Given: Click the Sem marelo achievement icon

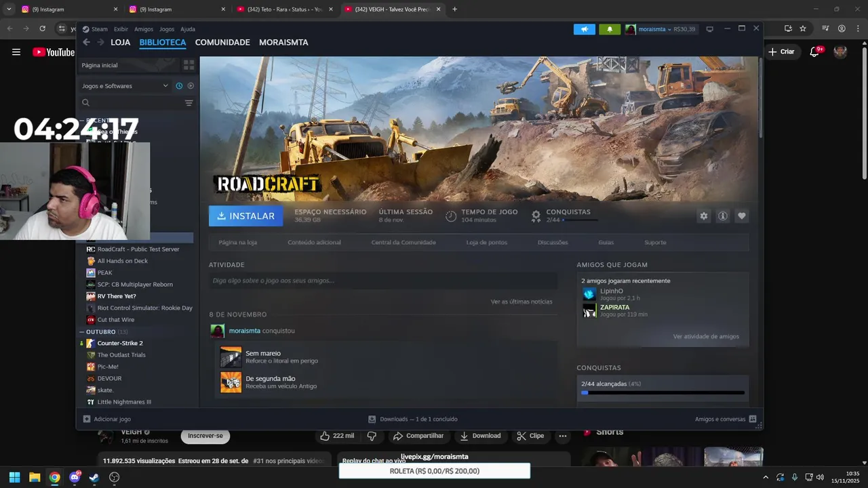Looking at the screenshot, I should [x=231, y=357].
